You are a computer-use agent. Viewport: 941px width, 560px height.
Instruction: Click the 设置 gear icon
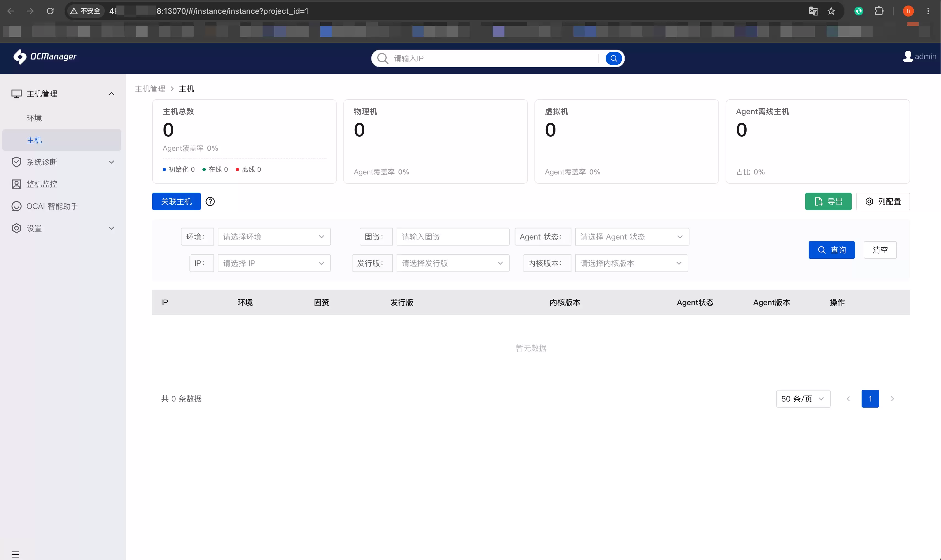[16, 228]
